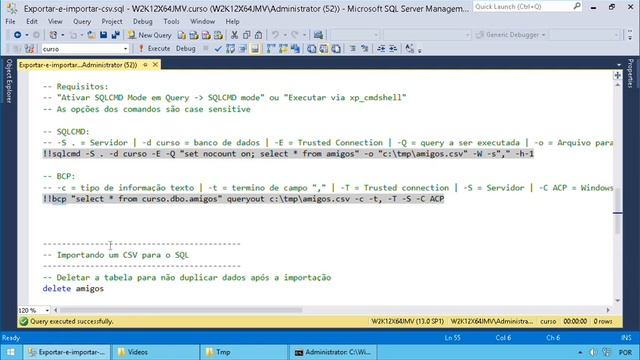Screen dimensions: 640x360
Task: Open the Videos folder taskbar item
Action: [x=155, y=352]
